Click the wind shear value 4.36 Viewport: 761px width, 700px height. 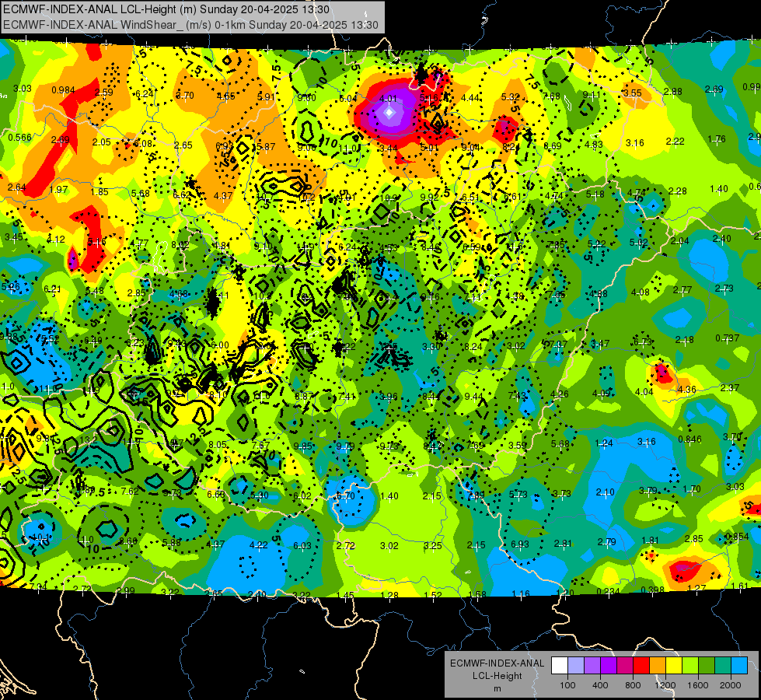(x=686, y=389)
